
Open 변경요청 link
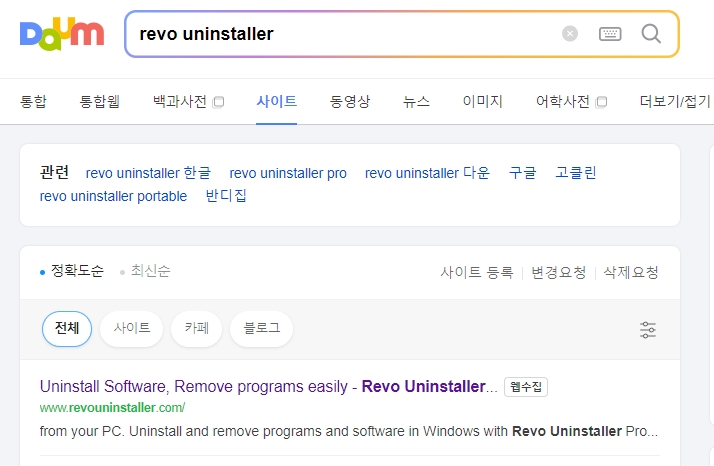point(559,272)
